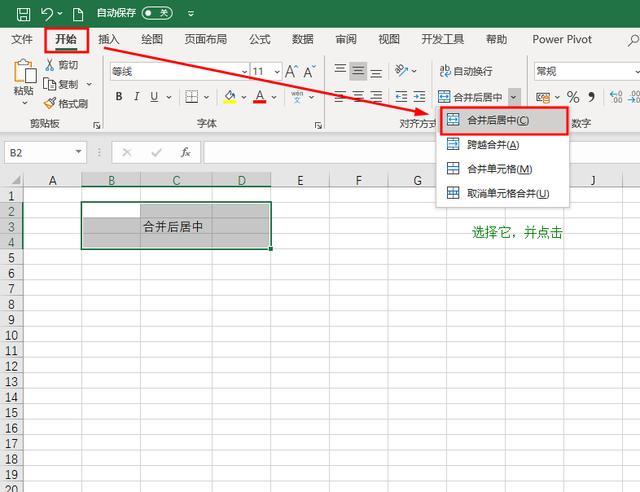Viewport: 640px width, 492px height.
Task: Click the Percent Style icon
Action: click(x=573, y=97)
